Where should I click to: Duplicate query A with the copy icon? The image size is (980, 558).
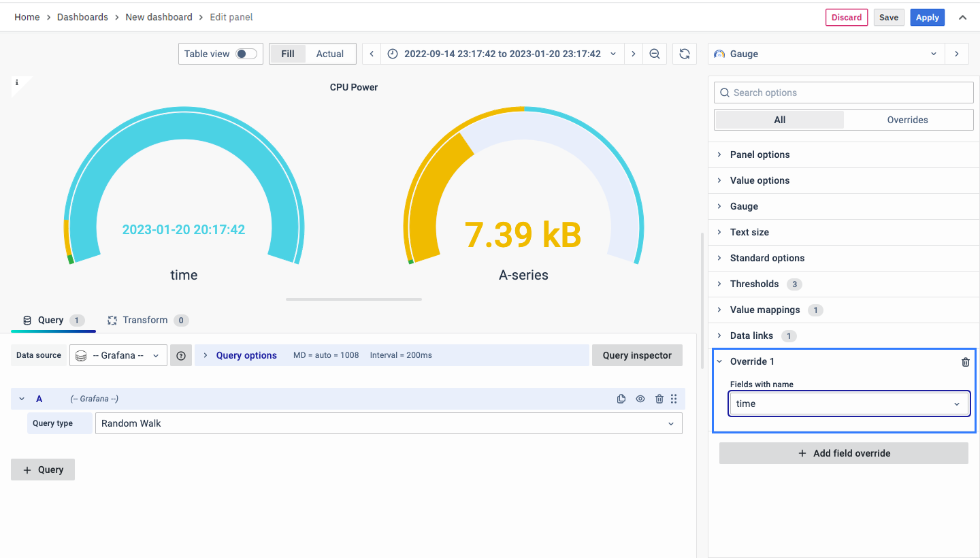coord(621,399)
